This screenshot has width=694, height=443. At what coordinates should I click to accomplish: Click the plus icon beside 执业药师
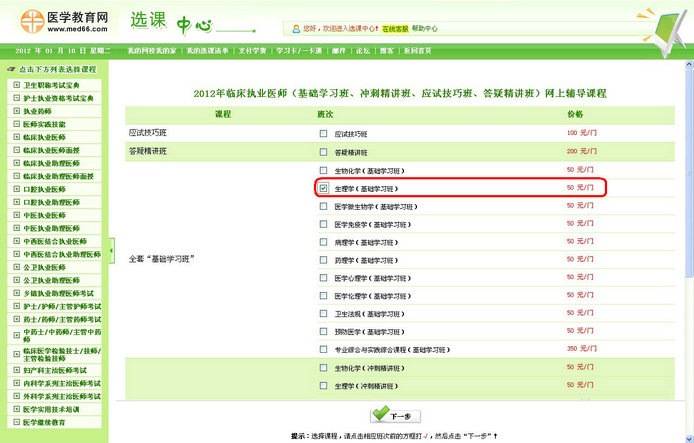[x=16, y=111]
